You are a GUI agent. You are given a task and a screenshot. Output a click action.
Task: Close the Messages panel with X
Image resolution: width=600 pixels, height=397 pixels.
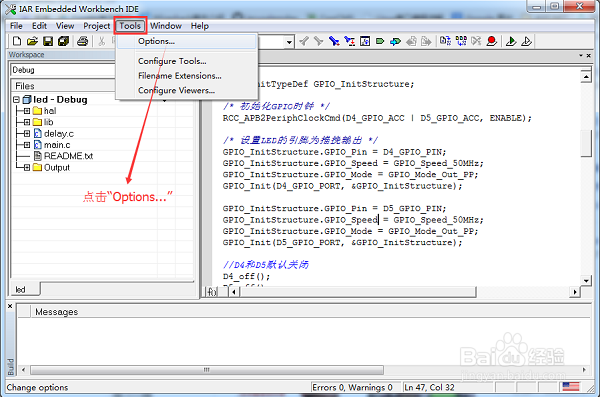click(x=10, y=306)
